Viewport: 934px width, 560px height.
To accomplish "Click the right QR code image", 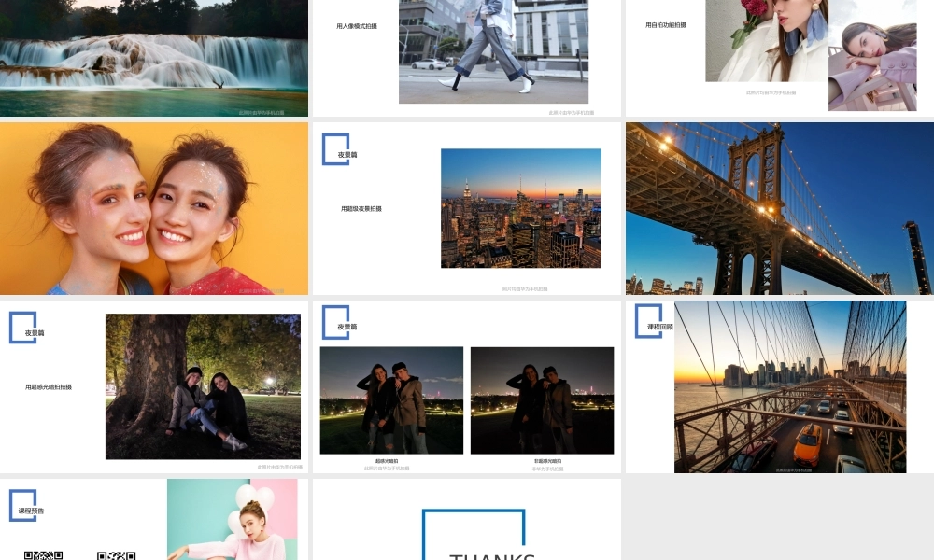I will tap(116, 554).
